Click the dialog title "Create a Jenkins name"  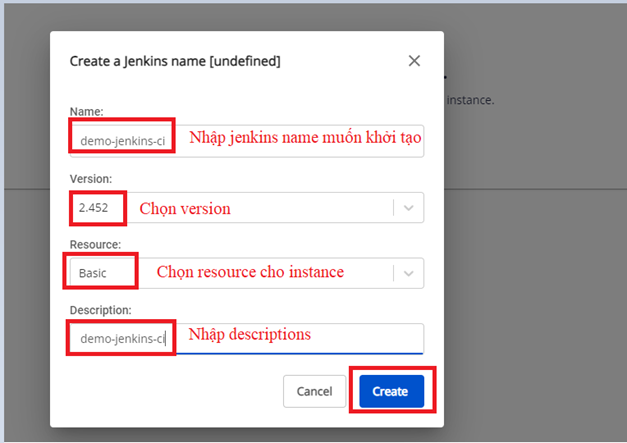coord(174,61)
